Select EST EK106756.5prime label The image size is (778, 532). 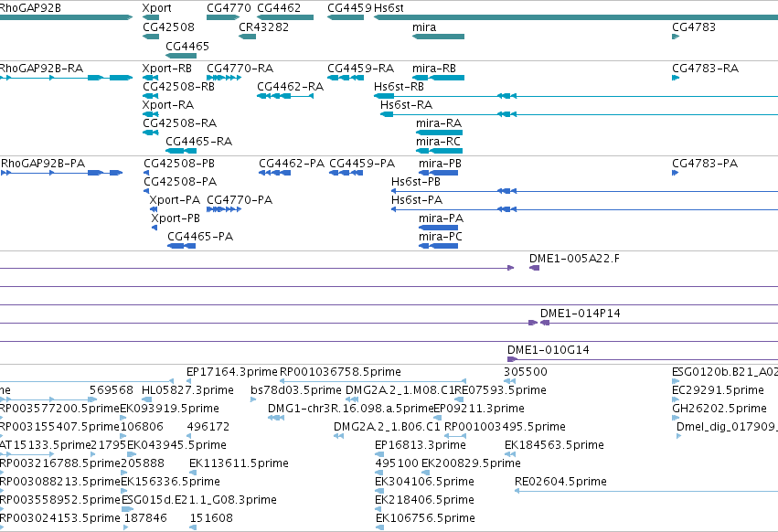pos(425,518)
